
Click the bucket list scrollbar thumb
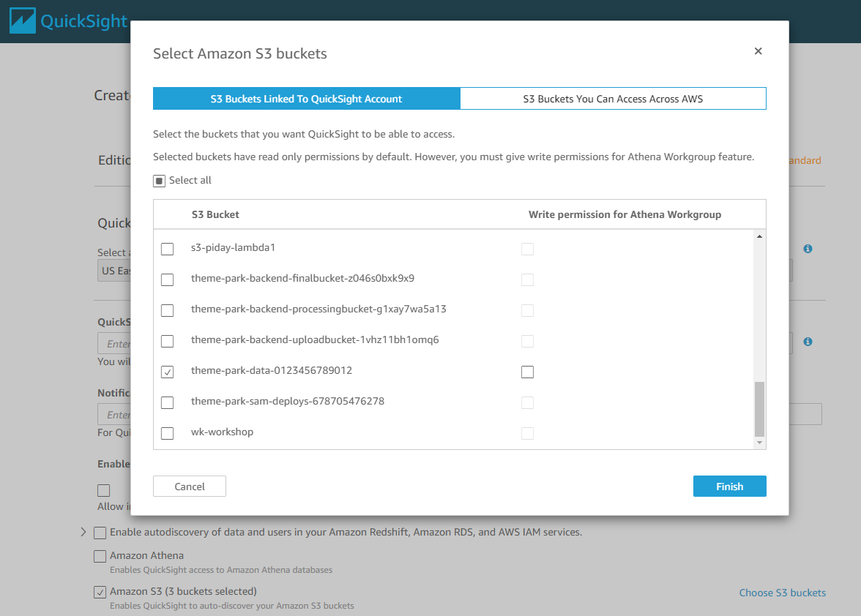pyautogui.click(x=759, y=409)
